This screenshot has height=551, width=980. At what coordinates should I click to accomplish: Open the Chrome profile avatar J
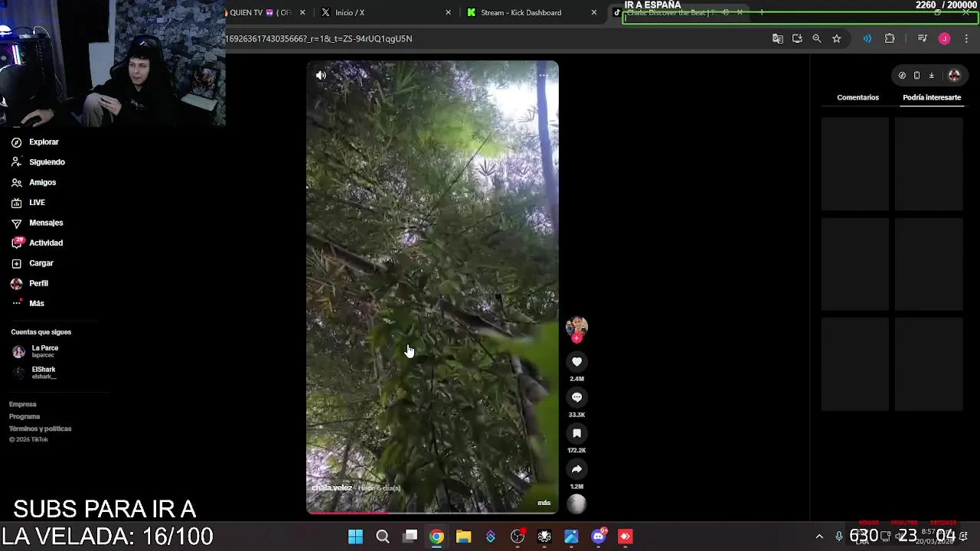coord(944,38)
